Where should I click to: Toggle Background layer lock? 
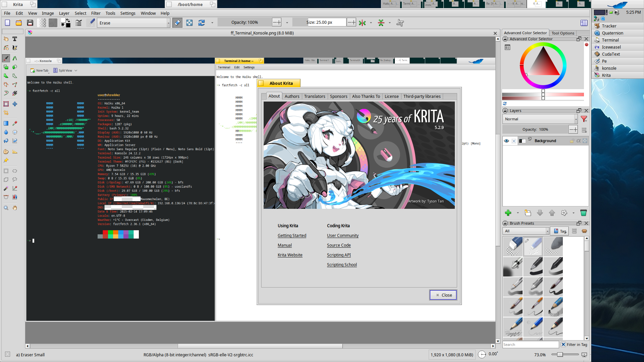[x=572, y=141]
